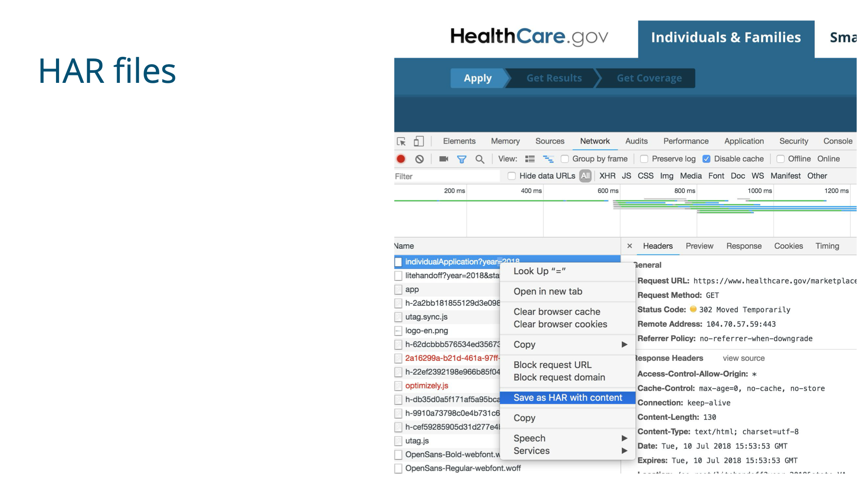The height and width of the screenshot is (488, 868).
Task: Open the Audits tab
Action: 636,141
